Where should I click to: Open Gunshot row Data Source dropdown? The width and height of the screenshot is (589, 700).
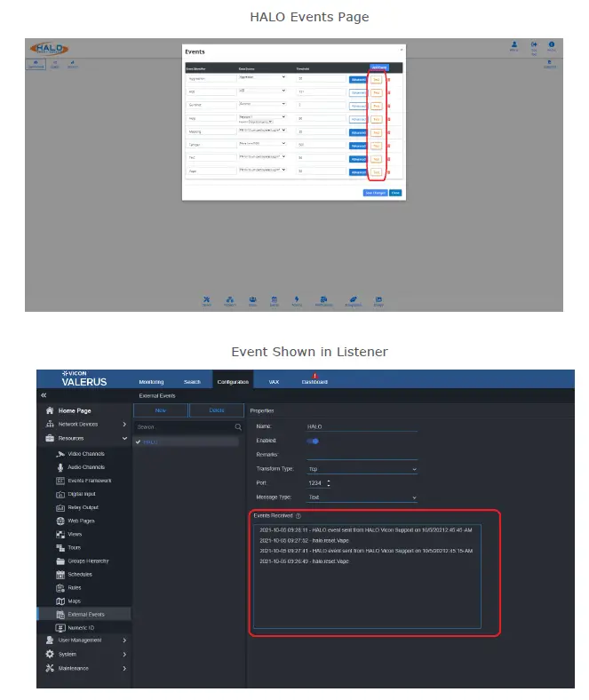click(x=262, y=104)
